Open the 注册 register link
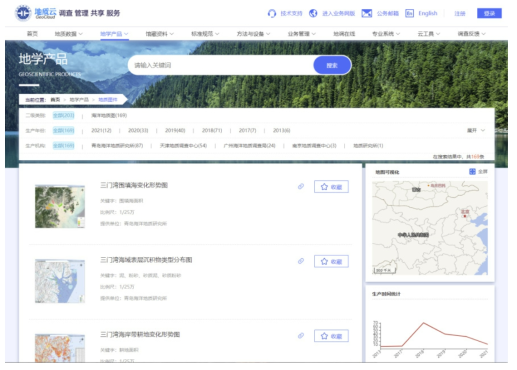 (x=460, y=14)
